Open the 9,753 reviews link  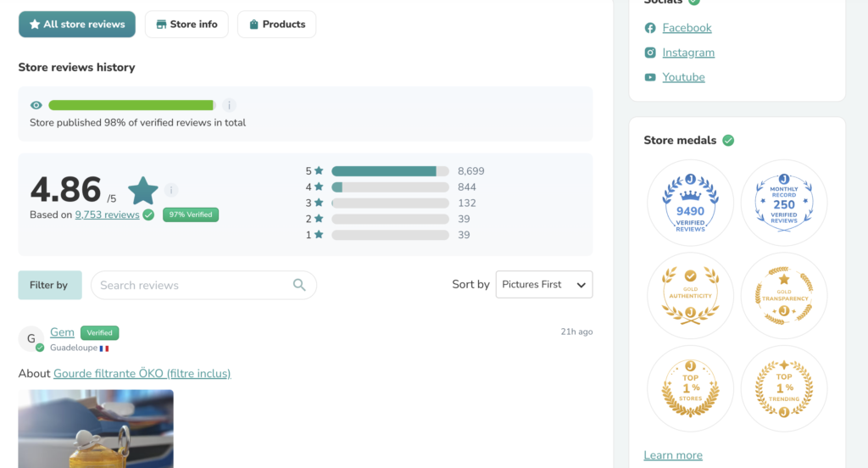(107, 215)
